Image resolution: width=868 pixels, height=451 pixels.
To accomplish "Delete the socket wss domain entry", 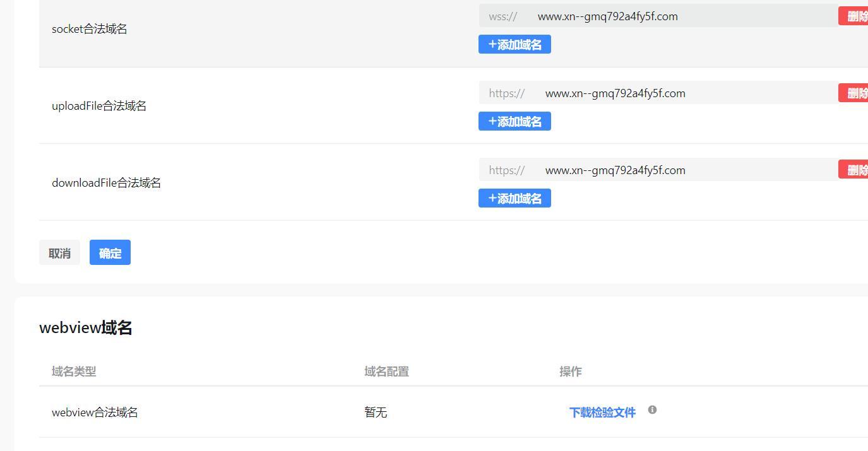I will [854, 16].
